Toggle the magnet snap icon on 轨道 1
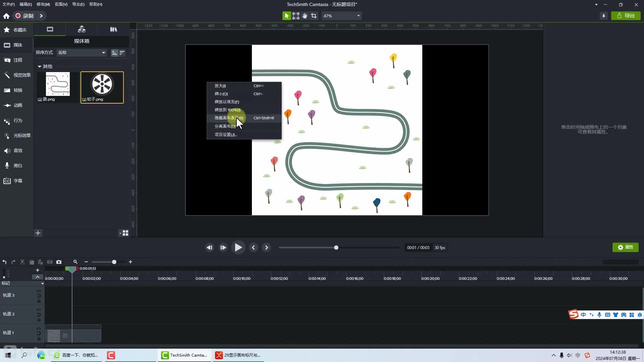The height and width of the screenshot is (362, 644). [x=39, y=333]
